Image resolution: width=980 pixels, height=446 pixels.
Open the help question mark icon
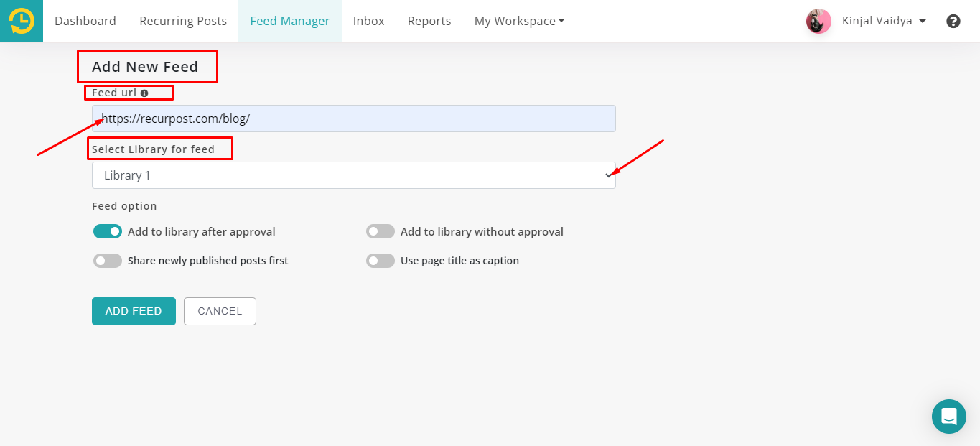[x=953, y=22]
